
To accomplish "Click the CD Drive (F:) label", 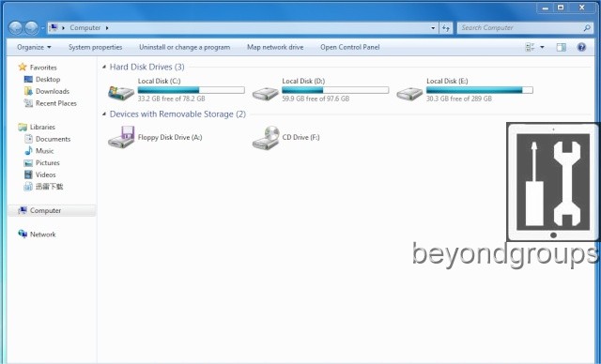I will click(300, 137).
